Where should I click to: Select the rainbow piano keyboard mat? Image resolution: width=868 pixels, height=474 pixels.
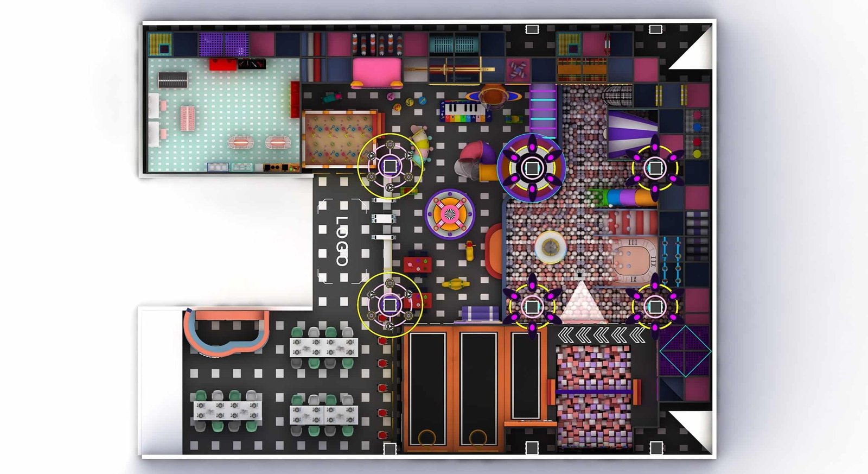click(465, 111)
